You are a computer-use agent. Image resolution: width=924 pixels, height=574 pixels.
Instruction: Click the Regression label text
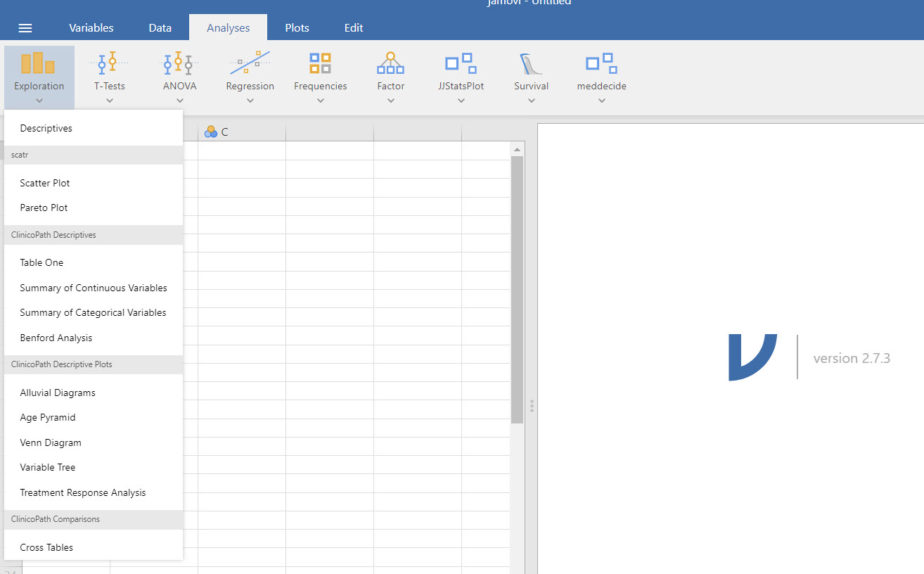[250, 87]
